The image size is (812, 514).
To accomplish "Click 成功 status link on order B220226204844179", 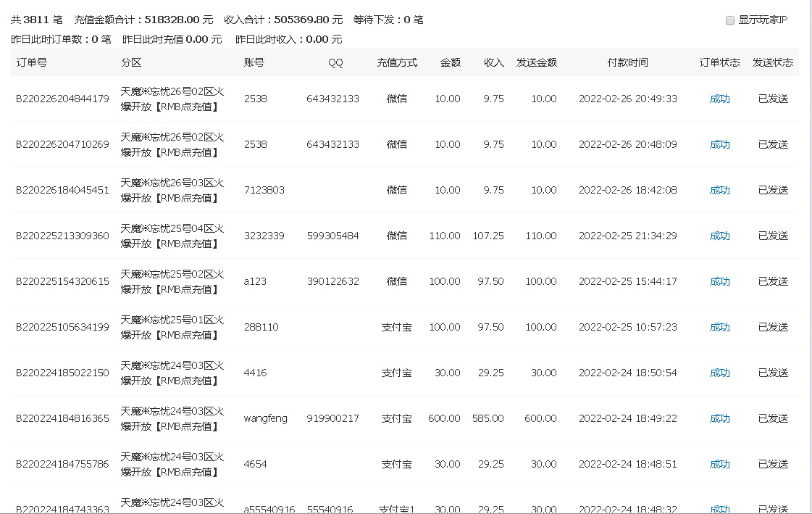I will [719, 99].
